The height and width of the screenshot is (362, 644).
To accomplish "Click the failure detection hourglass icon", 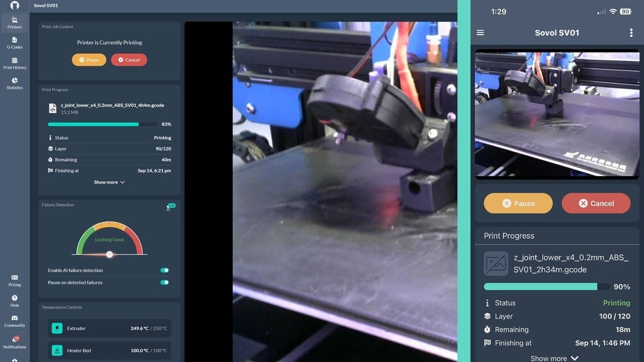I will 168,208.
